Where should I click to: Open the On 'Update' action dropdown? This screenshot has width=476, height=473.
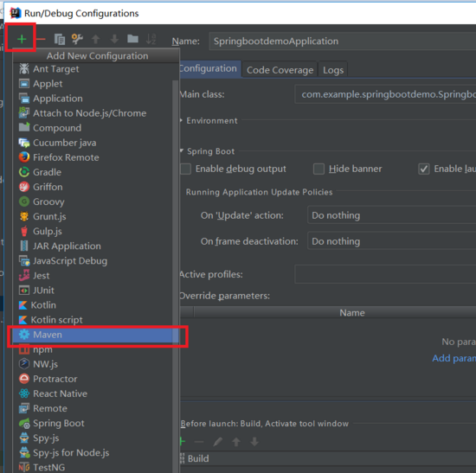(391, 215)
